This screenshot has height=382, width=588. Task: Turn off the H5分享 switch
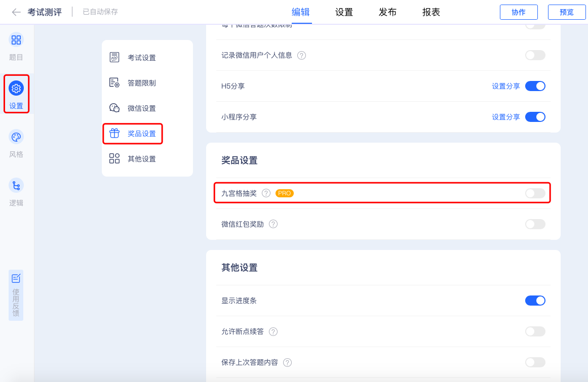[x=535, y=86]
